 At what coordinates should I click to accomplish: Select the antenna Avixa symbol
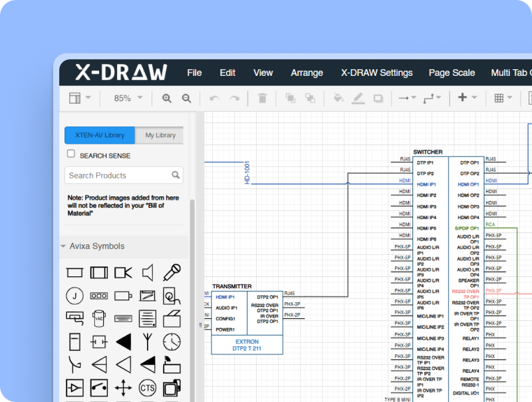pos(148,341)
